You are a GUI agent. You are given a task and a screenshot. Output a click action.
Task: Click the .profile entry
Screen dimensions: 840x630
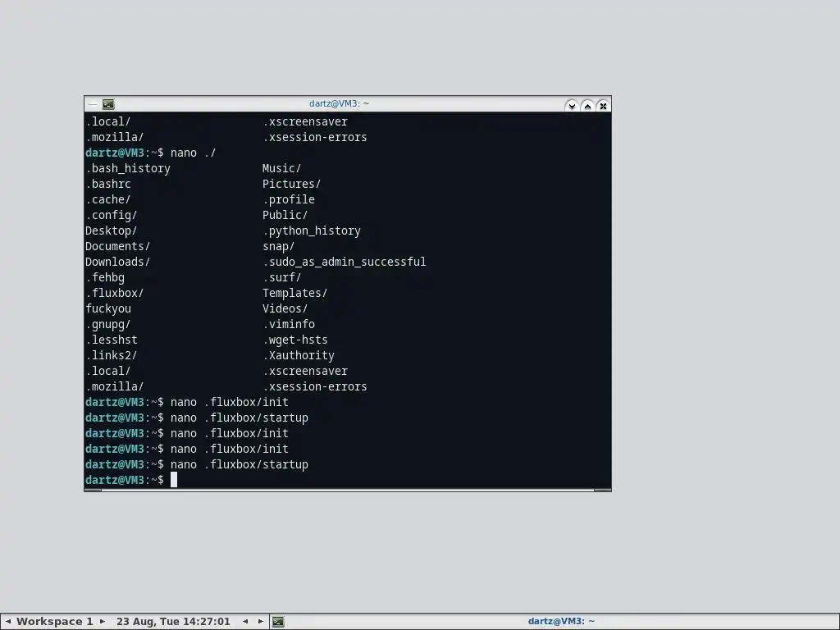pos(289,199)
